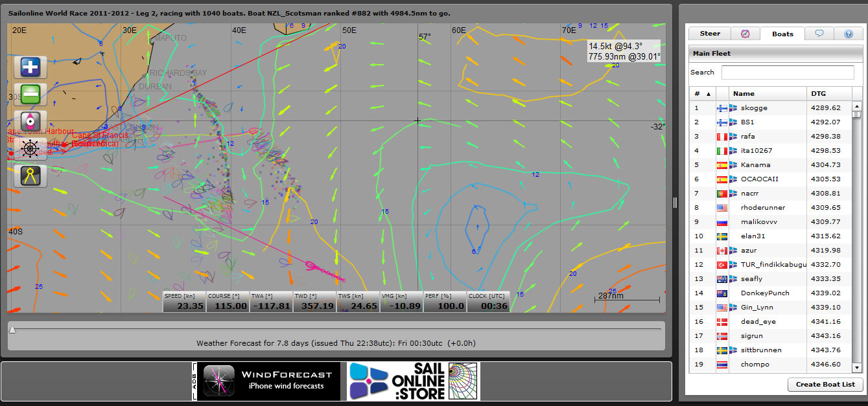Click the boat list scrollbar up arrow
This screenshot has width=868, height=406.
856,106
